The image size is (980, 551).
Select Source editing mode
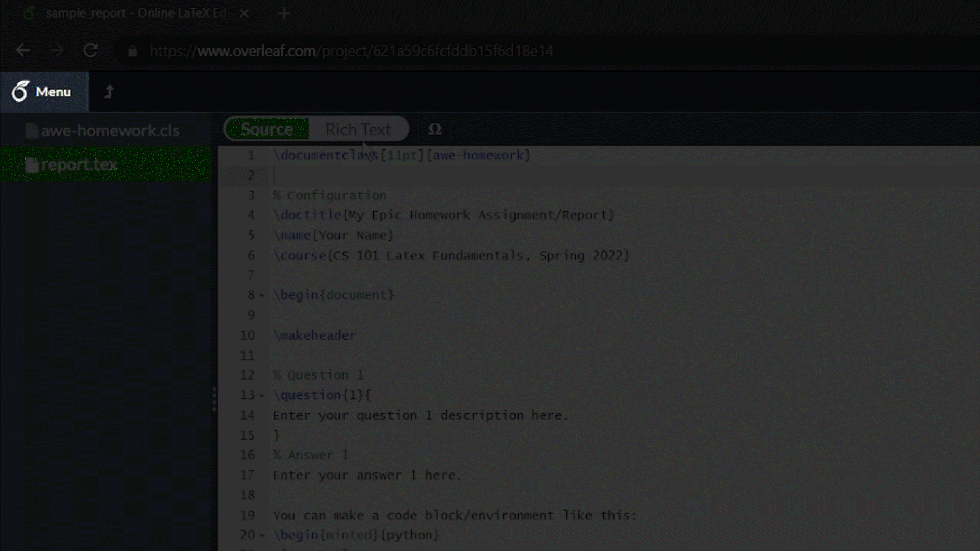[266, 129]
